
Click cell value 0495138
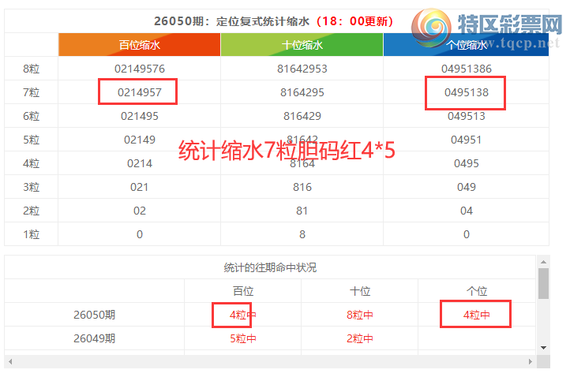(467, 92)
